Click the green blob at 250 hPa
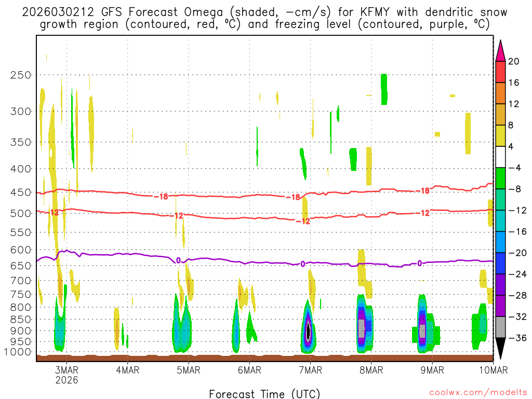The width and height of the screenshot is (532, 399). (384, 89)
